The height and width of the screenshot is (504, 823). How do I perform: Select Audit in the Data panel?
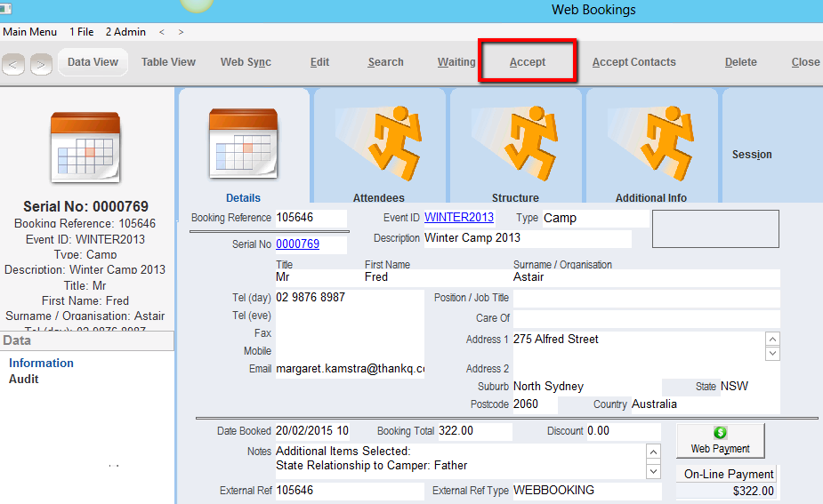click(x=24, y=379)
